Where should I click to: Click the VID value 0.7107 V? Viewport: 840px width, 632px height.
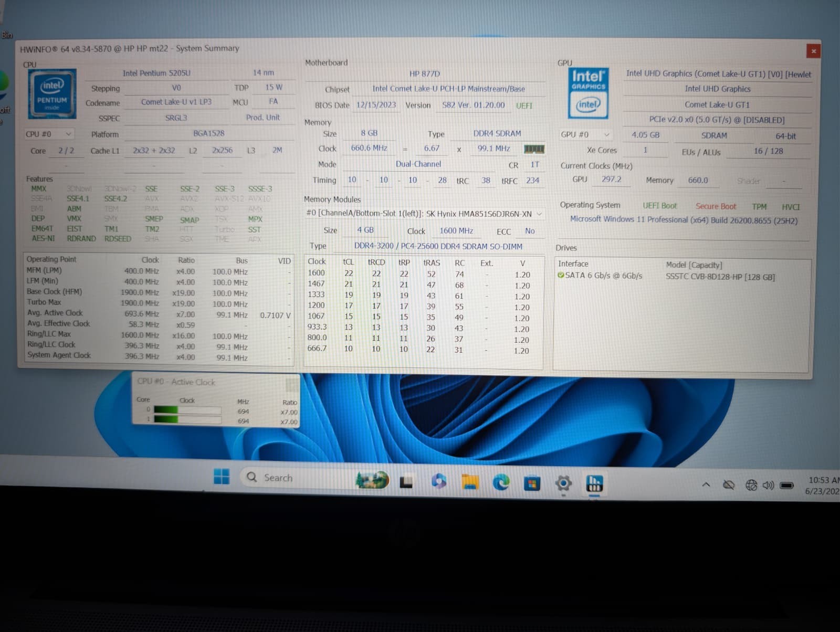tap(275, 315)
